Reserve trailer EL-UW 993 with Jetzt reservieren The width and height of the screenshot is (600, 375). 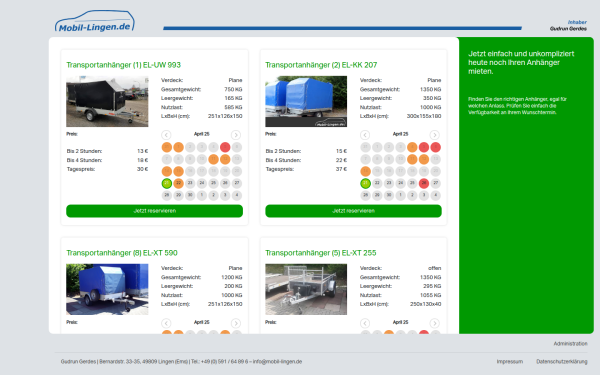pos(155,211)
